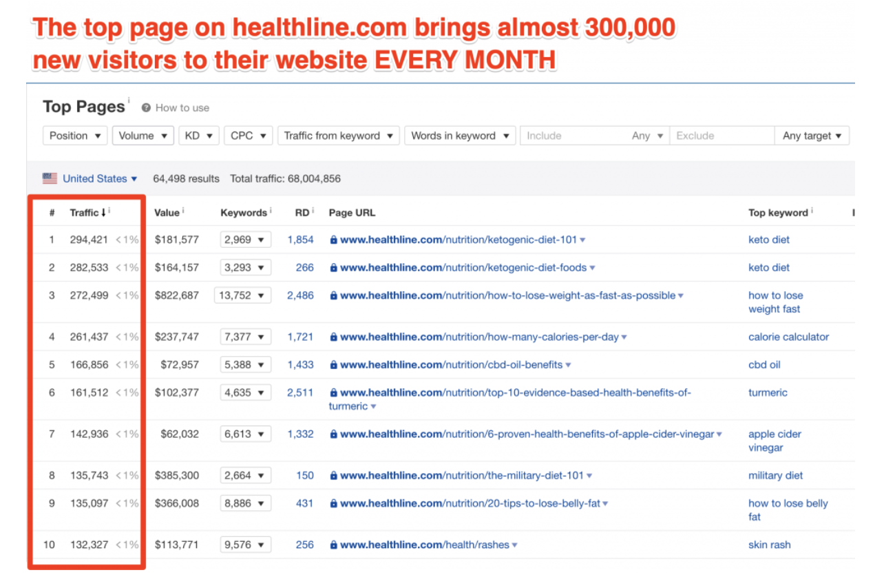
Task: Click caret after ketogenic-diet-foods URL
Action: pos(593,268)
